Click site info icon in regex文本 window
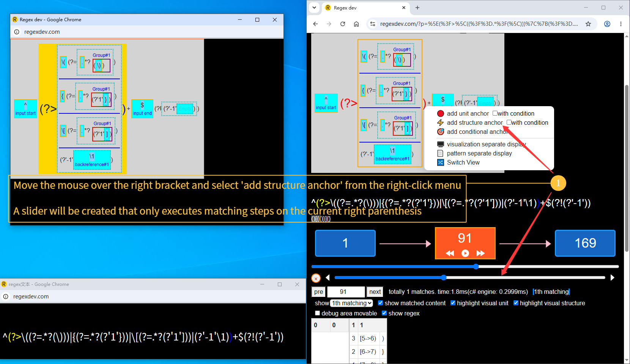The width and height of the screenshot is (630, 364). pyautogui.click(x=6, y=297)
